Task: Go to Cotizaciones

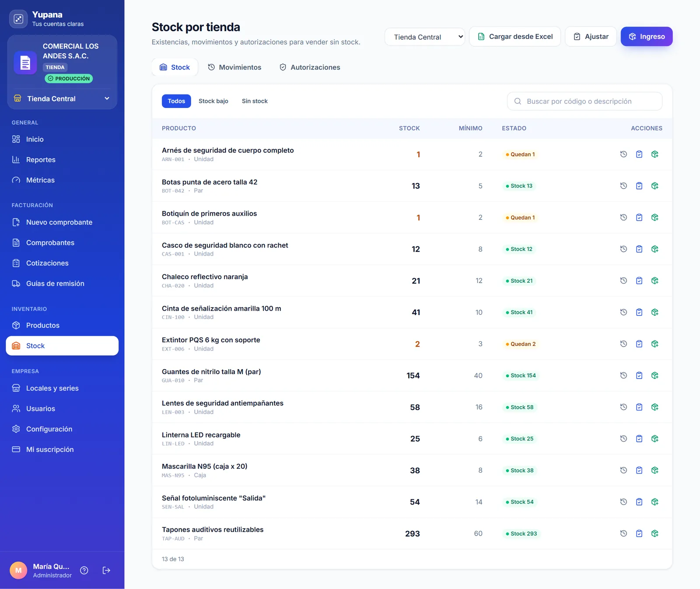Action: 62,263
